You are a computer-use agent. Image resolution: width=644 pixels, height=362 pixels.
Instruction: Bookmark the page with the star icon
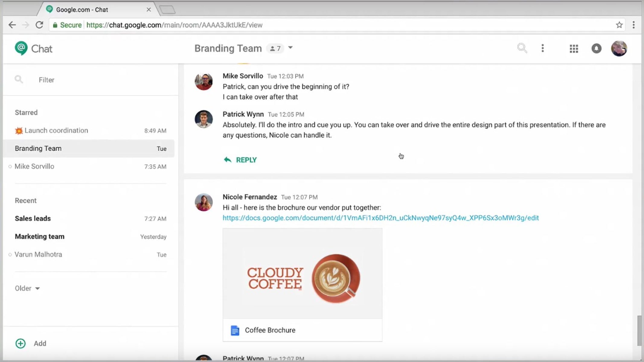(x=619, y=25)
